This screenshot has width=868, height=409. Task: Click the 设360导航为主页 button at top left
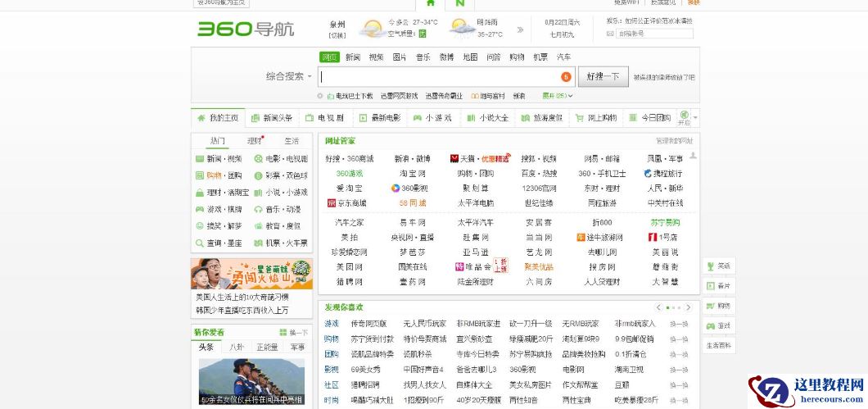(221, 2)
